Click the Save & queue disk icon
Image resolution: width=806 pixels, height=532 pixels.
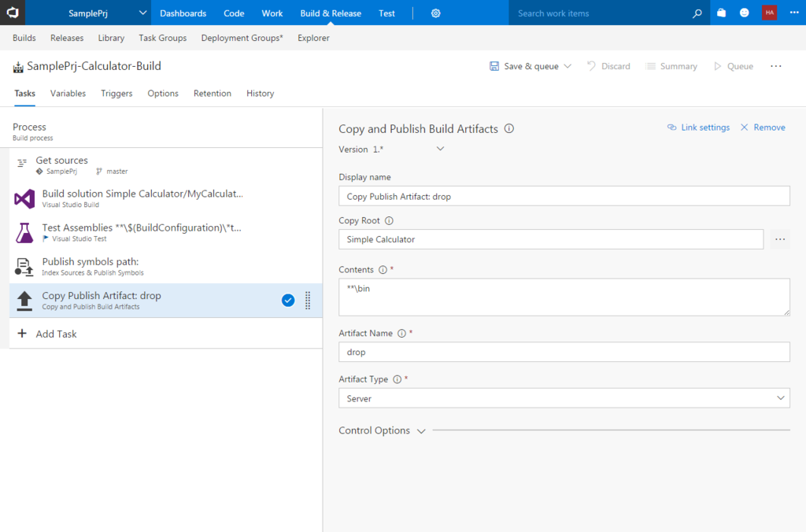494,66
